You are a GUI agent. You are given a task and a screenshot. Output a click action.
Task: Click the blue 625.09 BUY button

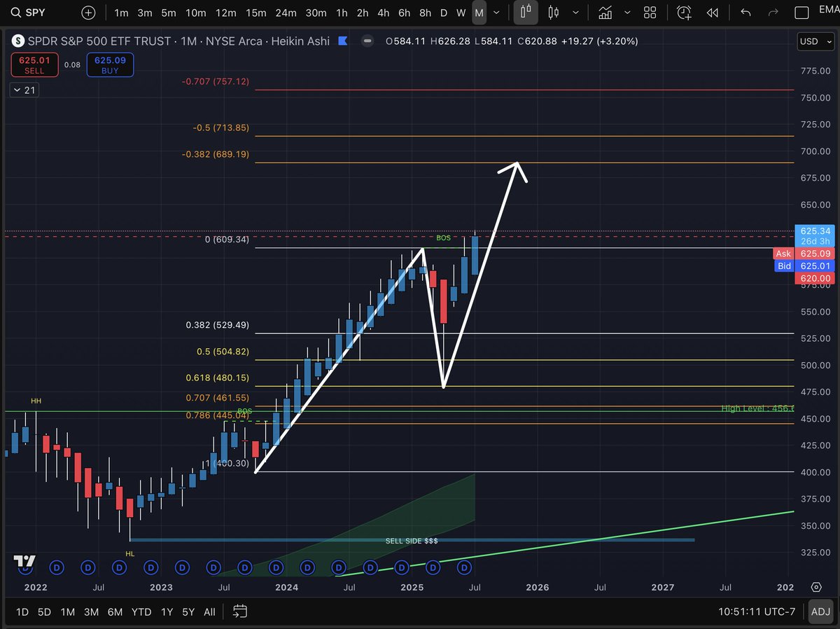[x=110, y=64]
